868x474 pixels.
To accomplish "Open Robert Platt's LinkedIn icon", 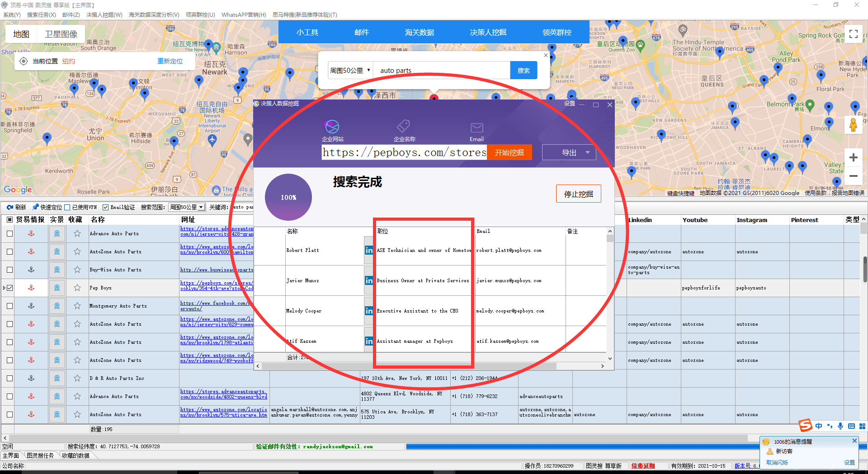I will click(x=369, y=250).
